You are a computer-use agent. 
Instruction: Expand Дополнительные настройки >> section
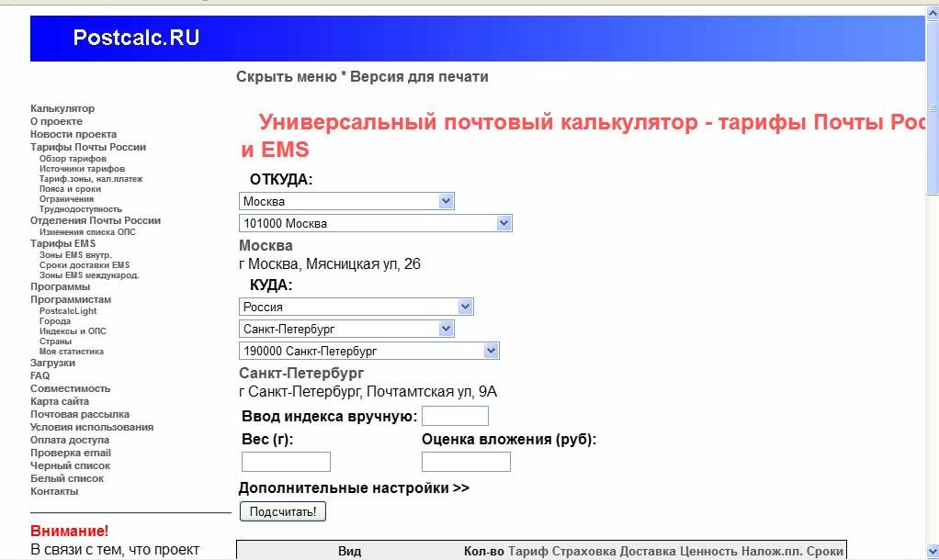354,488
